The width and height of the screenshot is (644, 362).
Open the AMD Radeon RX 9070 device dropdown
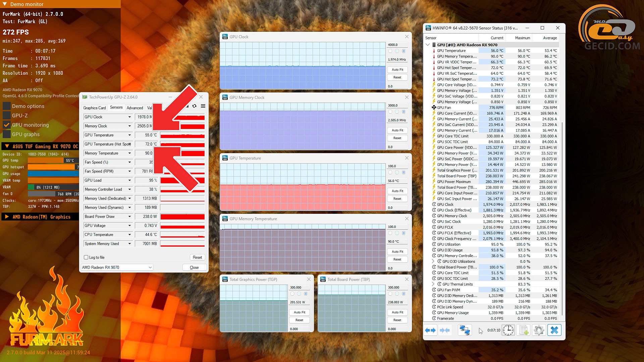tap(150, 267)
